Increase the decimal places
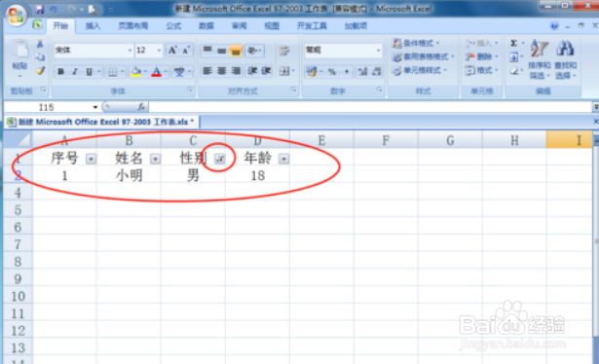This screenshot has width=599, height=364. point(362,71)
